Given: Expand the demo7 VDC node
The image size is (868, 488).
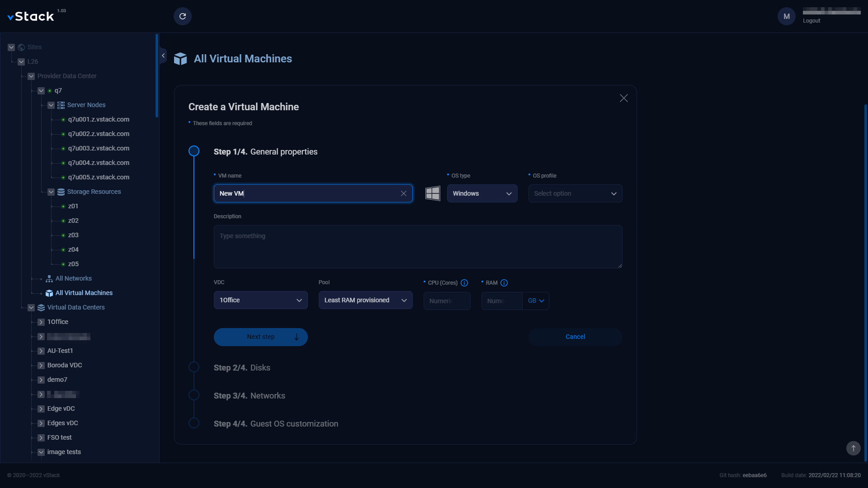Looking at the screenshot, I should click(x=41, y=380).
